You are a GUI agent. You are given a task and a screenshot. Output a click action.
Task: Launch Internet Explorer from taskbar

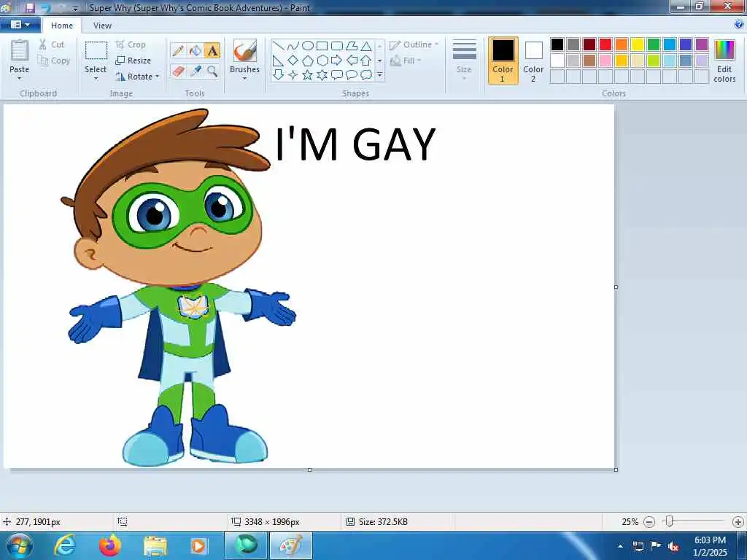tap(64, 545)
